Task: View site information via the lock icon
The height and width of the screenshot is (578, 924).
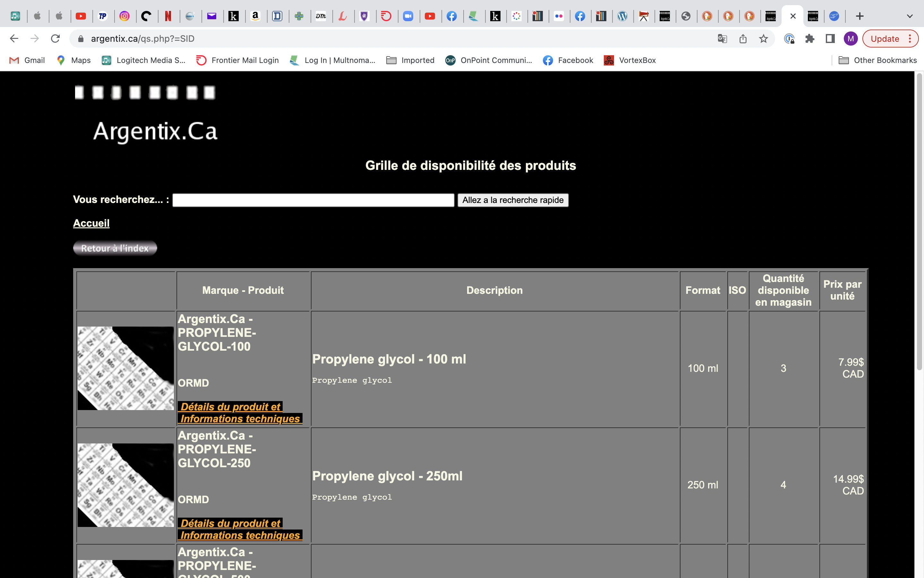Action: click(x=81, y=39)
